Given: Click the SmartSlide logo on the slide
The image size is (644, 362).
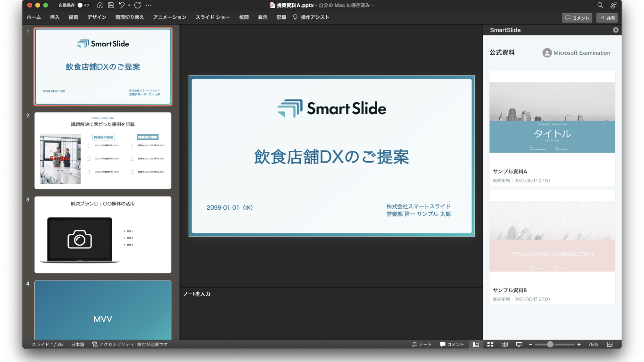Looking at the screenshot, I should point(331,109).
